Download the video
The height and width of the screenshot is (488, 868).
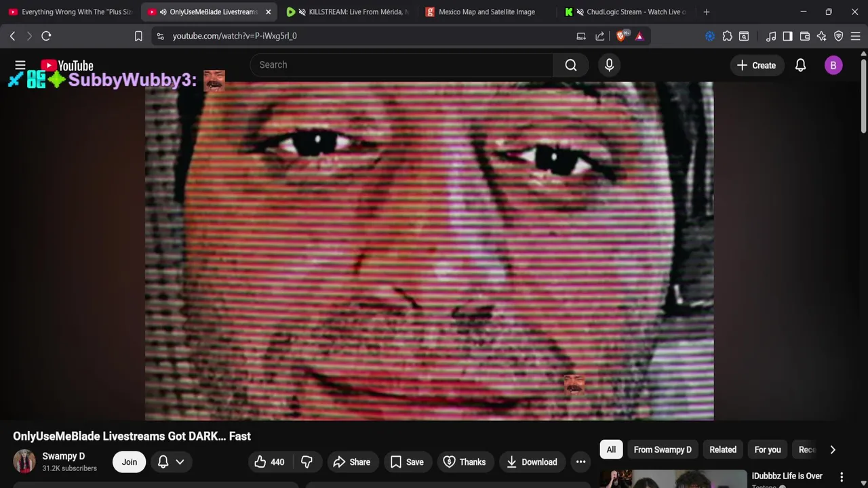[532, 462]
